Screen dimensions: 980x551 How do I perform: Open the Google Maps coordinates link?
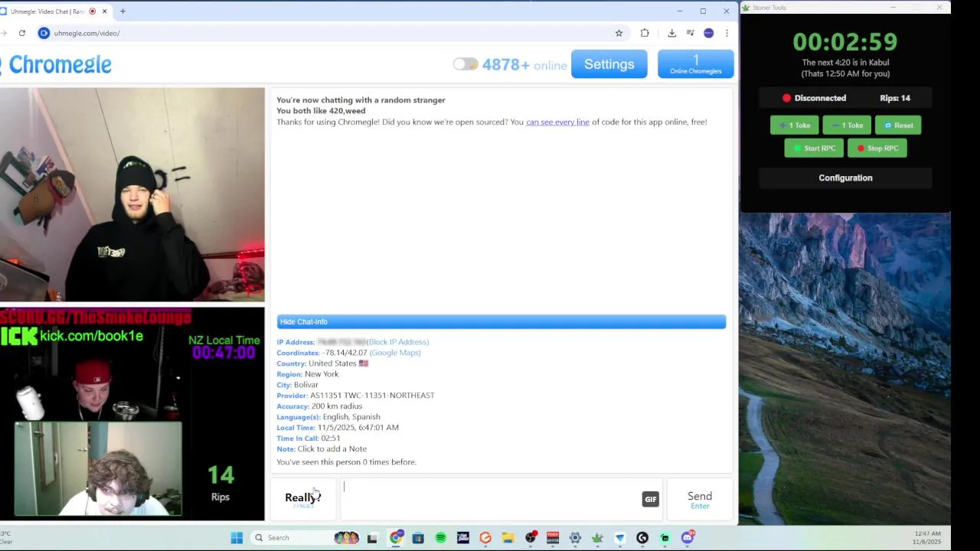pos(395,353)
